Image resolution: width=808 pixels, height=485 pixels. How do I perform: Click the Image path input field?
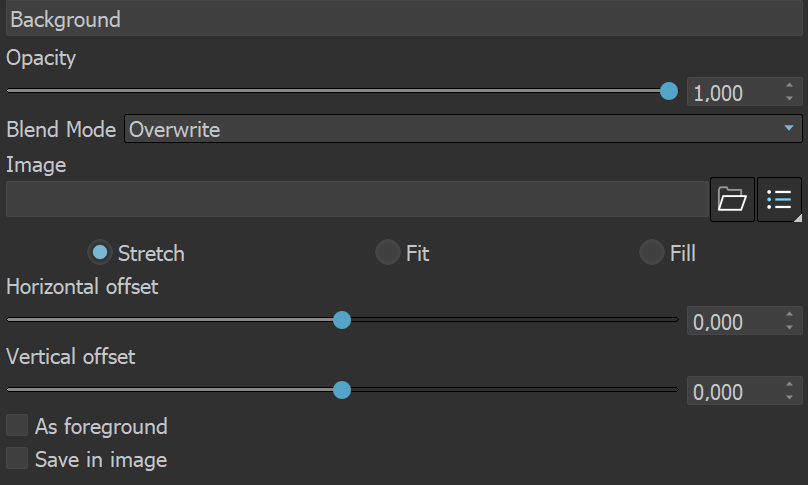click(x=357, y=199)
